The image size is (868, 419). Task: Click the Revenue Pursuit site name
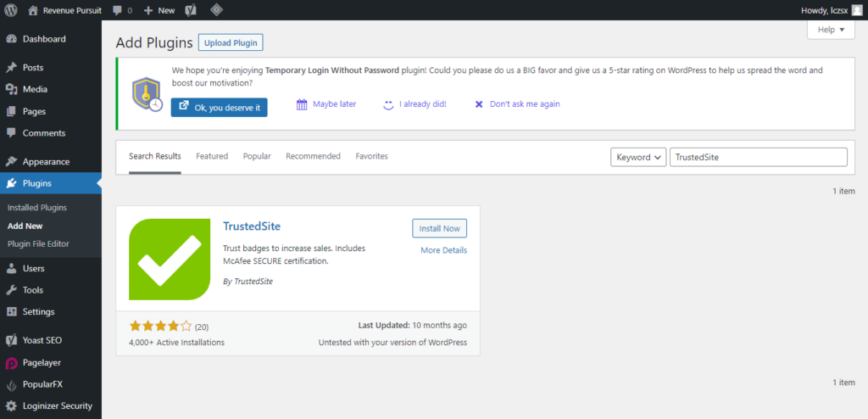[73, 10]
